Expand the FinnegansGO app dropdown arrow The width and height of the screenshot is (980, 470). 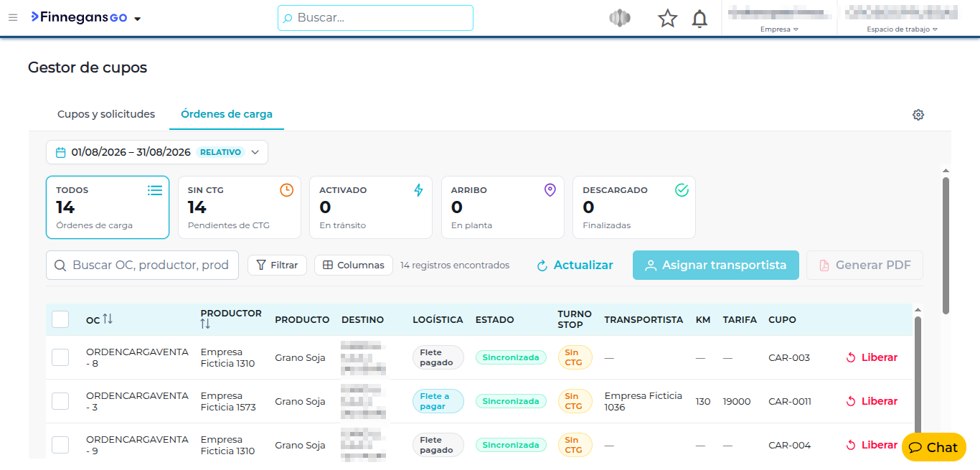(138, 19)
